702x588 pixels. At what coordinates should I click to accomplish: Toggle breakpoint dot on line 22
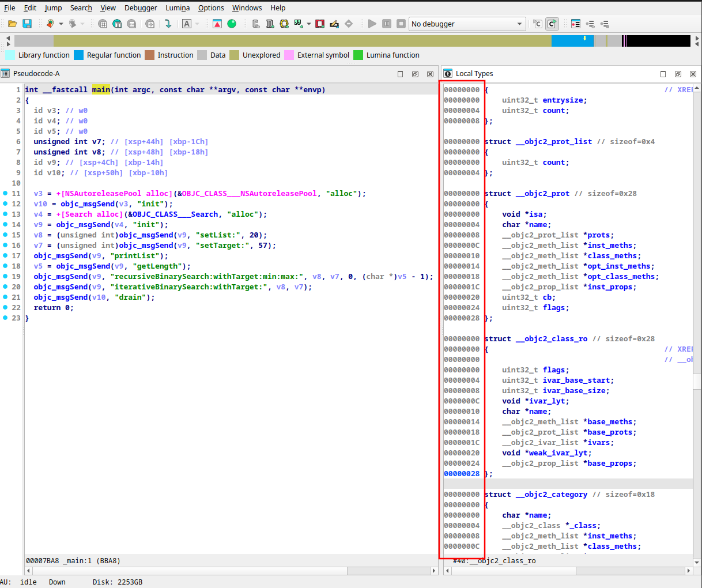(5, 307)
